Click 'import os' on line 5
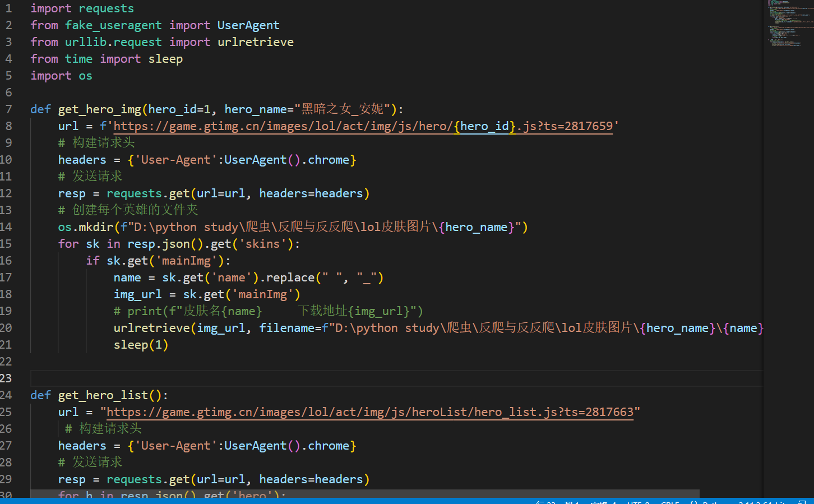Screen dimensions: 814x504 click(61, 76)
